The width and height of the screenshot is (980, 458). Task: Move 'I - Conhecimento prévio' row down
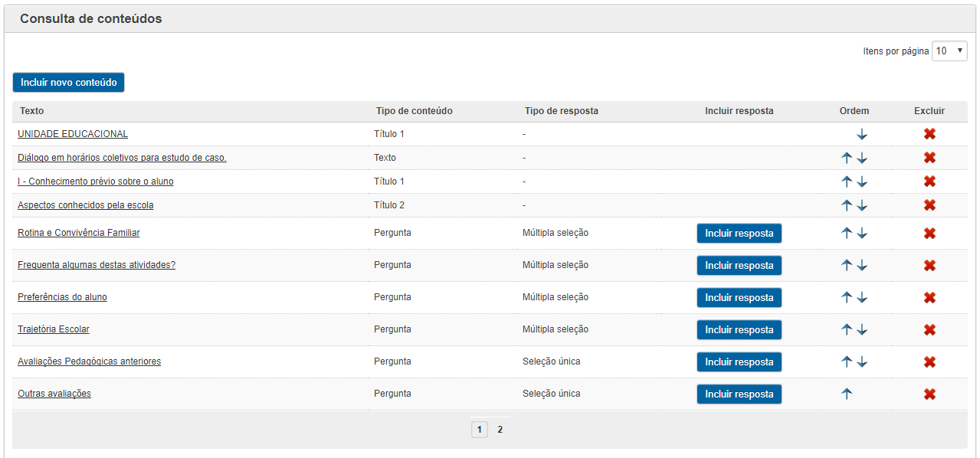862,182
